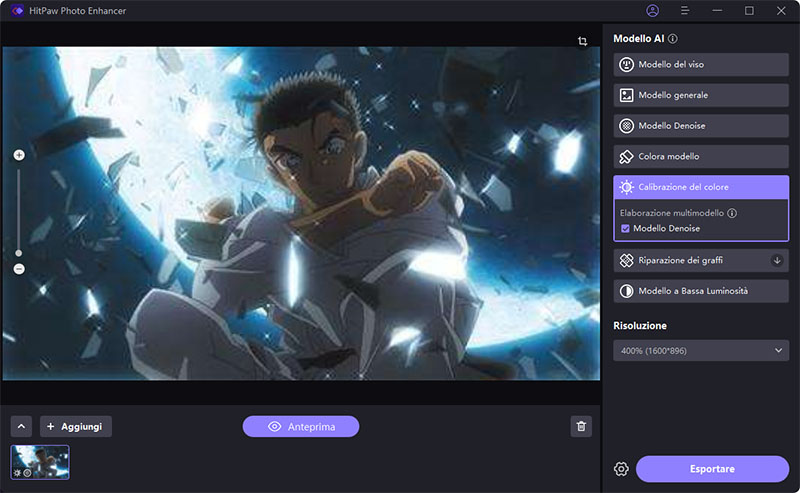
Task: Select Modello a Bassa Luminosità
Action: point(701,291)
